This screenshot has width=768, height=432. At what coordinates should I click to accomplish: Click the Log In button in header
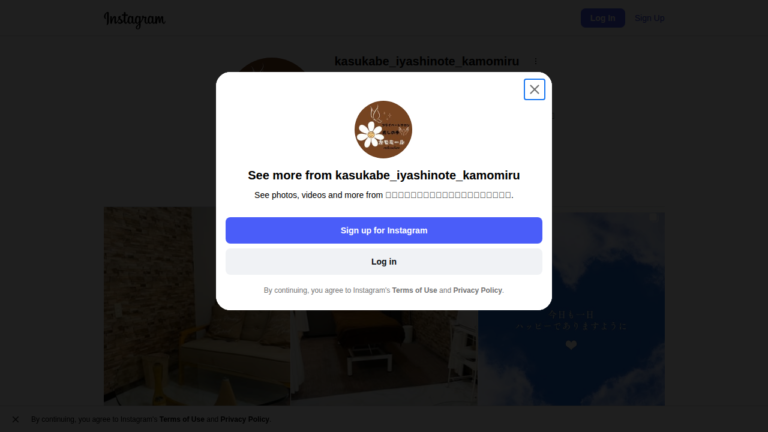click(602, 18)
